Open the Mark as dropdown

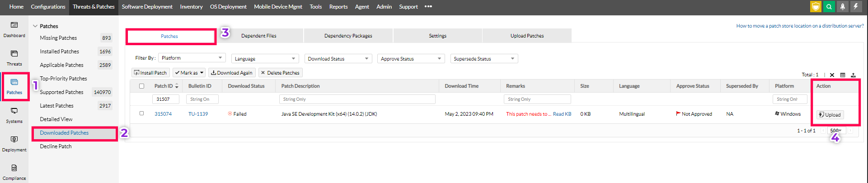[189, 73]
